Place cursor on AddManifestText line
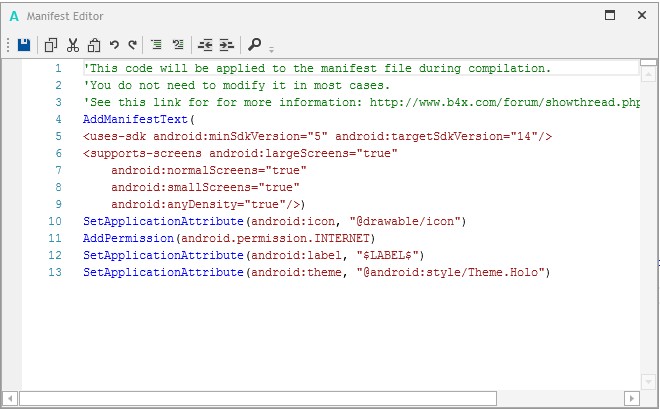The height and width of the screenshot is (409, 660). [x=139, y=119]
